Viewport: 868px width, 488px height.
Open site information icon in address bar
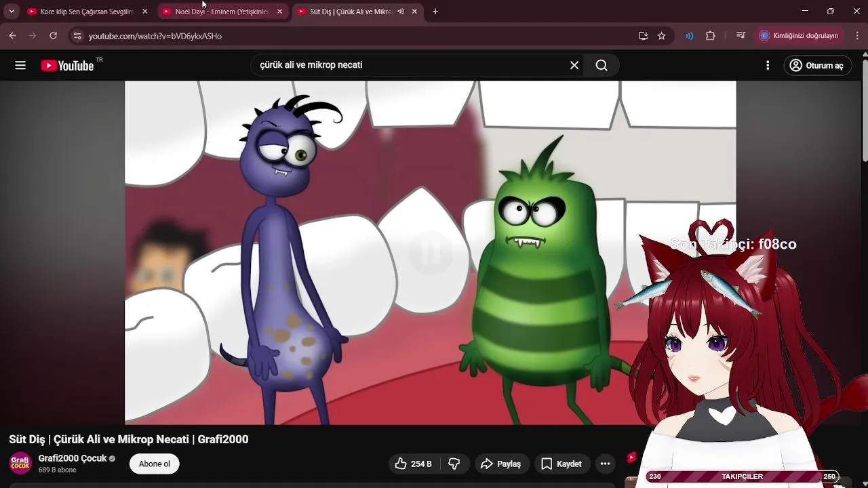tap(77, 36)
